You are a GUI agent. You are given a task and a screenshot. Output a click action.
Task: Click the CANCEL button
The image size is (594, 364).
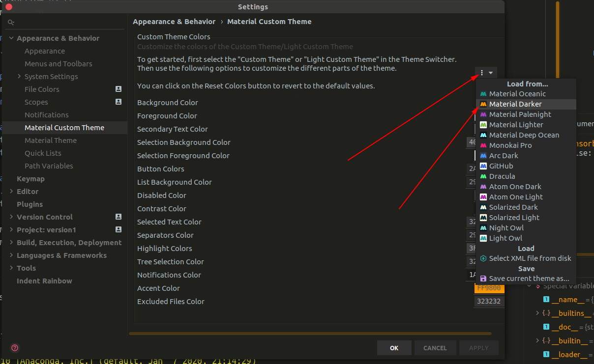[x=435, y=347]
